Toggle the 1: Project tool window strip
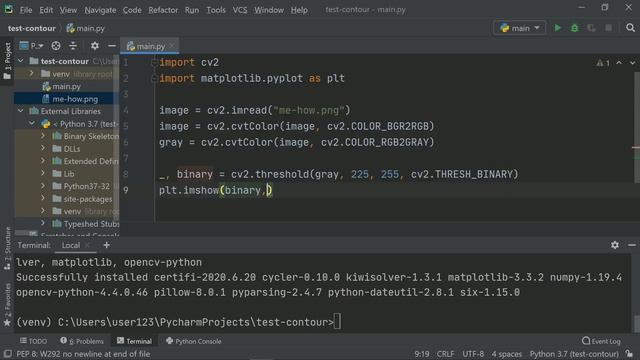640x360 pixels. (7, 61)
